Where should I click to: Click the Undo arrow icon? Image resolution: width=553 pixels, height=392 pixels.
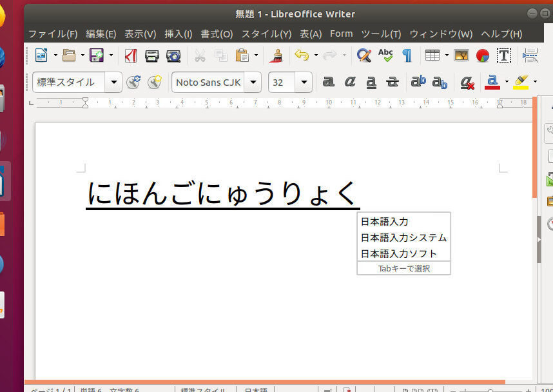point(301,55)
